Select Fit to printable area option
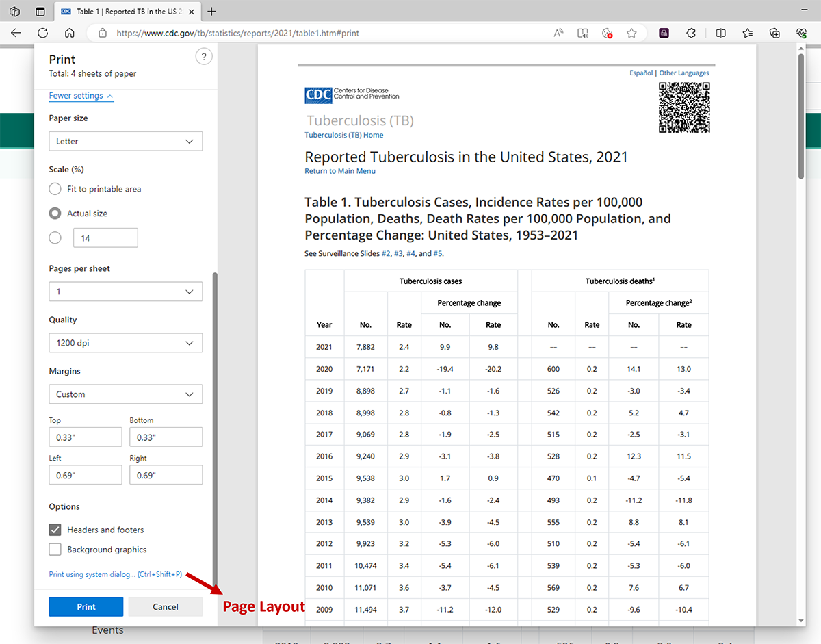This screenshot has width=821, height=644. tap(55, 189)
